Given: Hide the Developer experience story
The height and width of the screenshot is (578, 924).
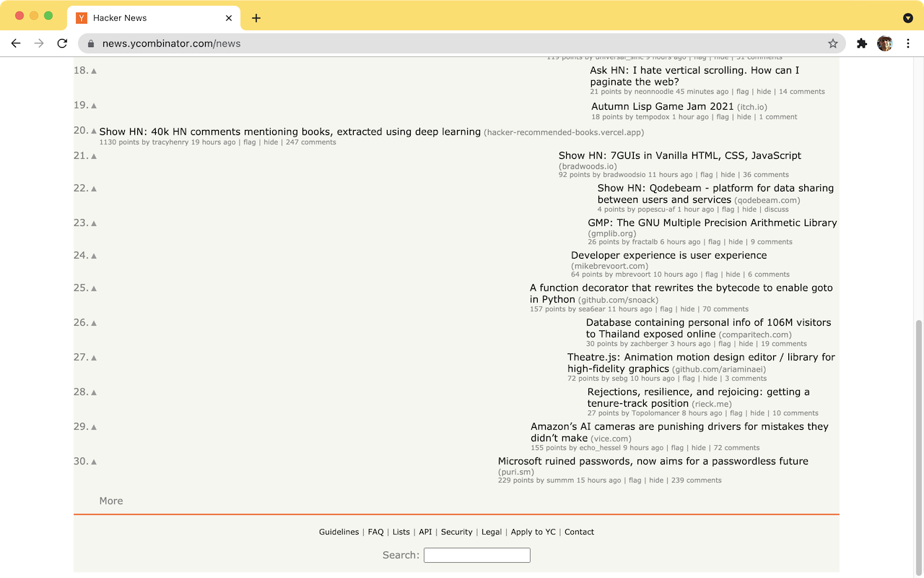Looking at the screenshot, I should (x=733, y=275).
